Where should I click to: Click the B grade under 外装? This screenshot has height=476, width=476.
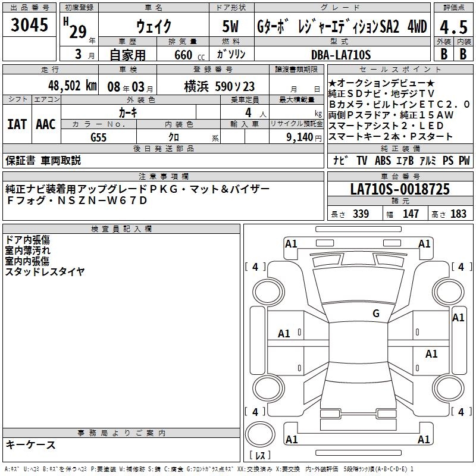click(444, 54)
